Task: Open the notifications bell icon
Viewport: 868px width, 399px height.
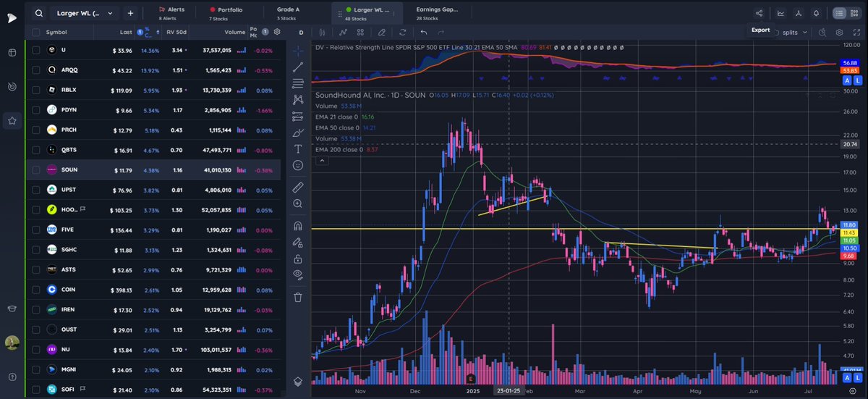Action: click(816, 13)
